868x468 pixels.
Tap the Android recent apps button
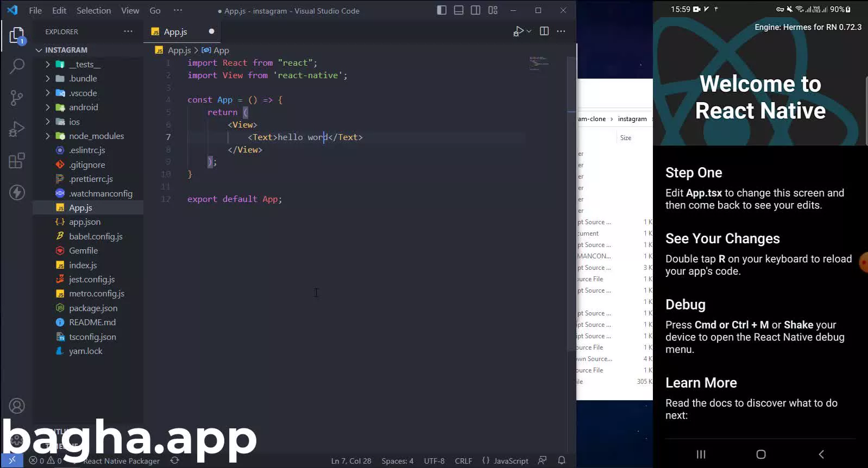[701, 454]
